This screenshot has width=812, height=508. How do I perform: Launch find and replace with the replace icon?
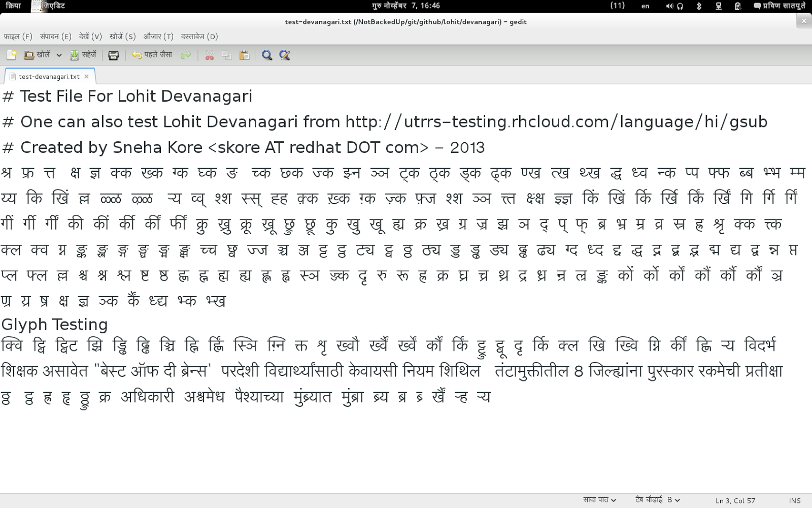click(284, 54)
